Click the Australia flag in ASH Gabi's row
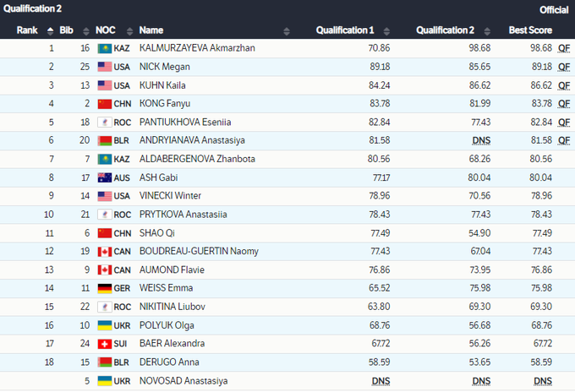Image resolution: width=575 pixels, height=392 pixels. (105, 178)
